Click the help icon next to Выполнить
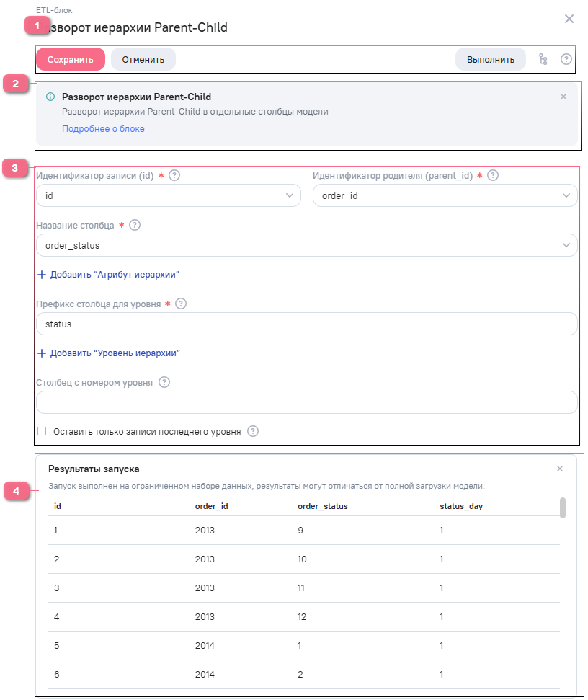588x700 pixels. (x=566, y=60)
